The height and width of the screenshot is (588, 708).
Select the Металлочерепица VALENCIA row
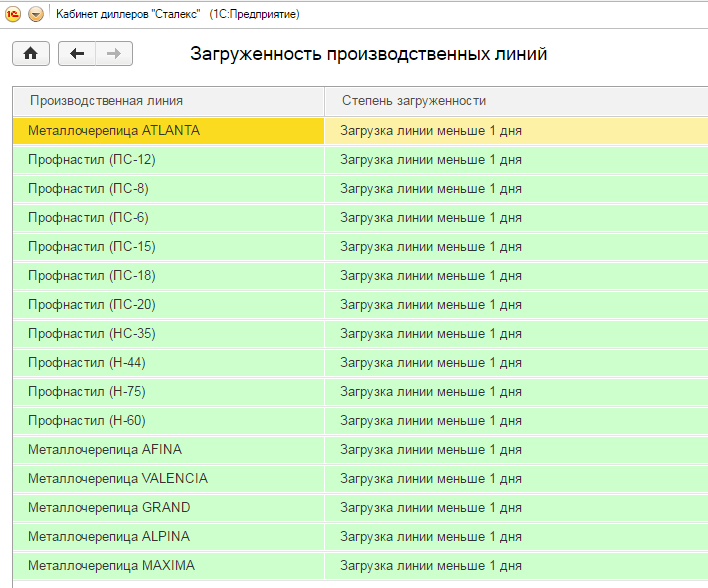118,479
